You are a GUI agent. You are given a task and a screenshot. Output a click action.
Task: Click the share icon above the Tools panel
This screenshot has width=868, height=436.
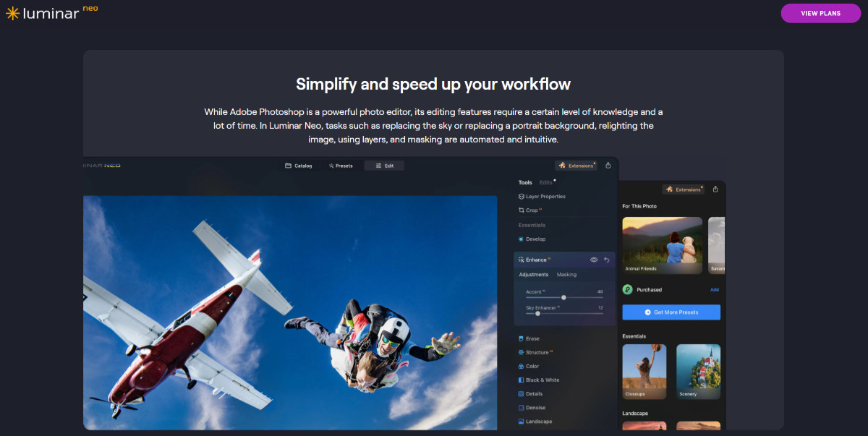(x=608, y=166)
